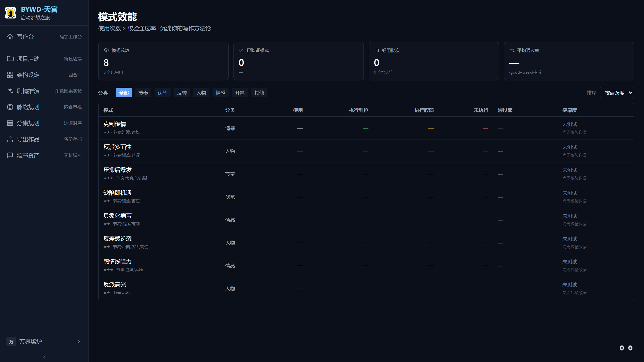Image resolution: width=644 pixels, height=362 pixels.
Task: Click the 藏书资产 book icon
Action: pos(10,155)
